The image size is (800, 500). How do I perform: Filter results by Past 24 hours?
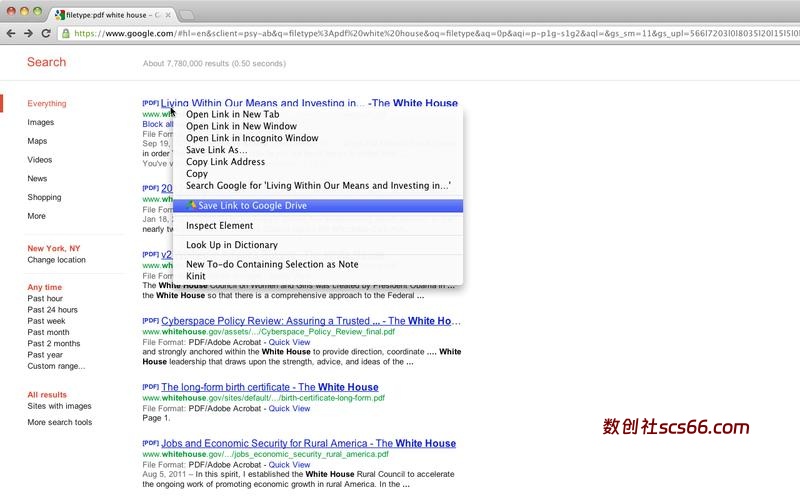[x=52, y=310]
